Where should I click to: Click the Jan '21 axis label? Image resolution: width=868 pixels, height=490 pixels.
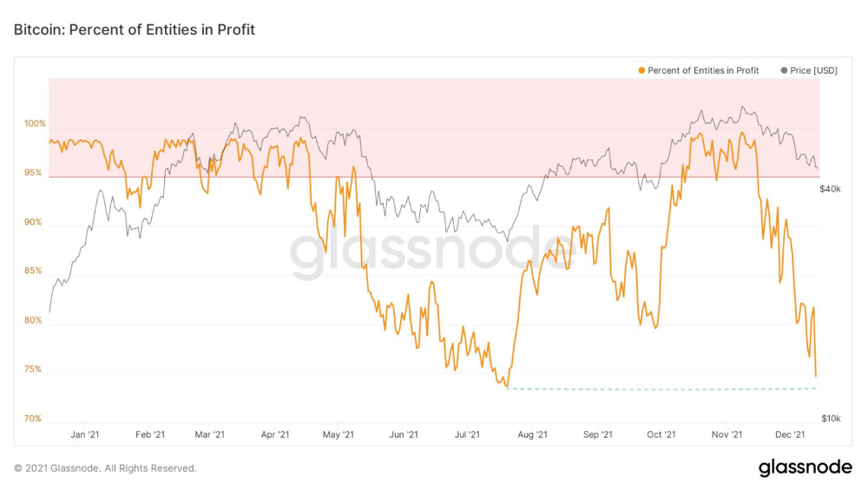[85, 434]
